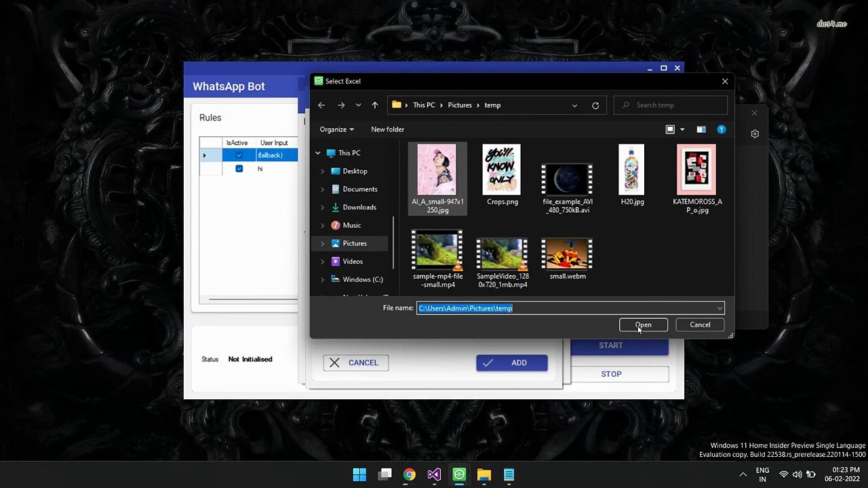The image size is (868, 488).
Task: Uncheck IsActive for the hi rule
Action: 239,169
